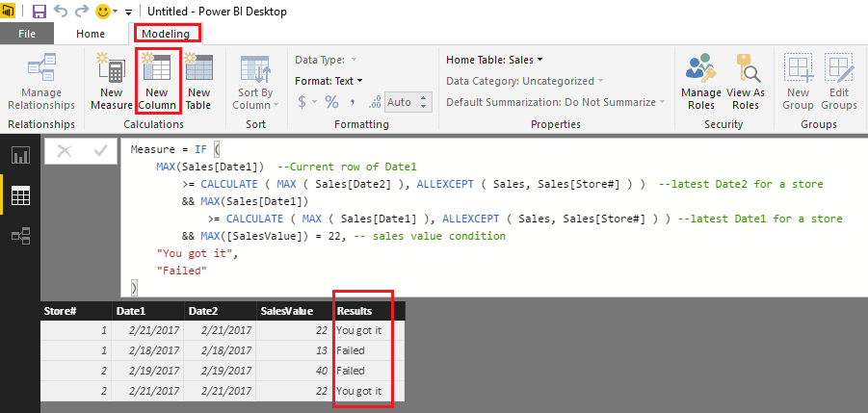Toggle thousands separator comma
868x413 pixels.
pos(353,102)
